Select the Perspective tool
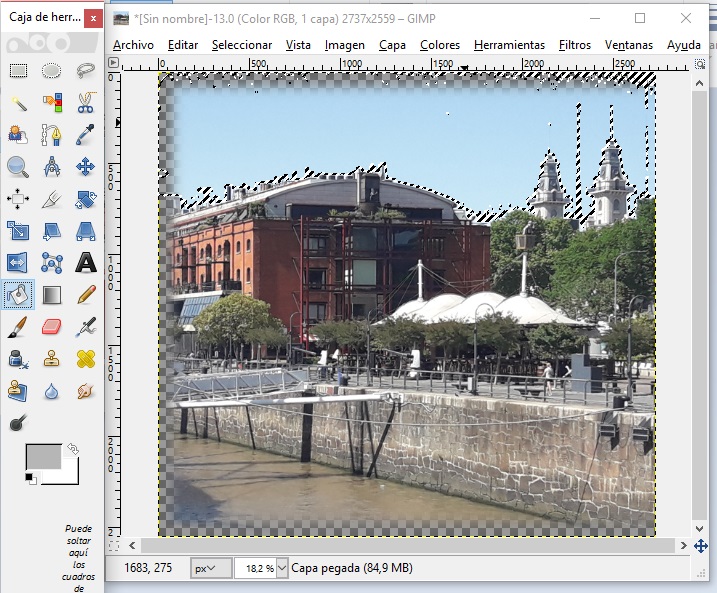This screenshot has width=717, height=593. click(x=86, y=231)
